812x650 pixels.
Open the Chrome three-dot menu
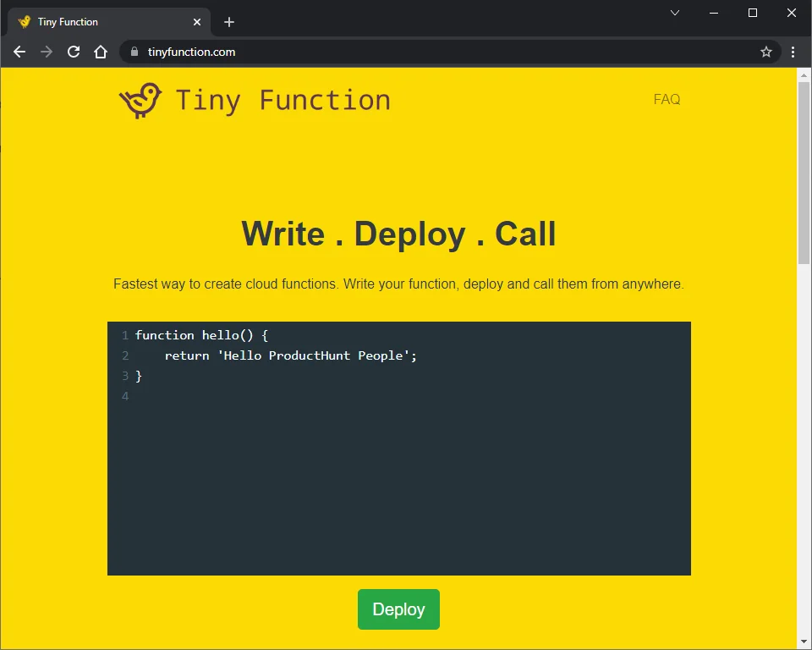click(793, 52)
